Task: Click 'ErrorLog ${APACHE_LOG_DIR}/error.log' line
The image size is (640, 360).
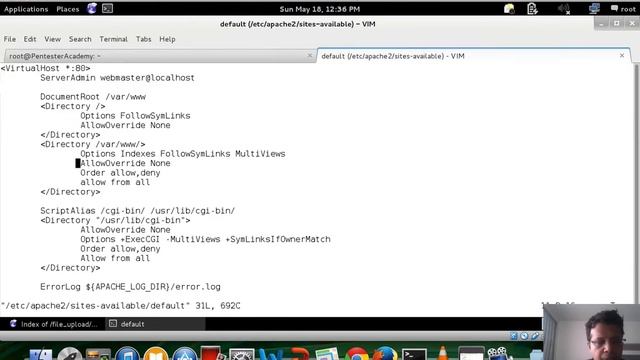Action: pos(130,287)
